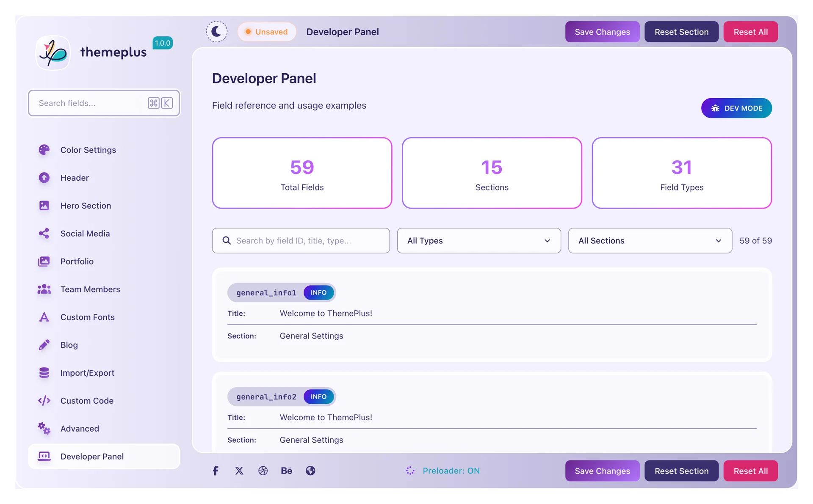
Task: Toggle dark mode with the moon icon
Action: pyautogui.click(x=217, y=31)
